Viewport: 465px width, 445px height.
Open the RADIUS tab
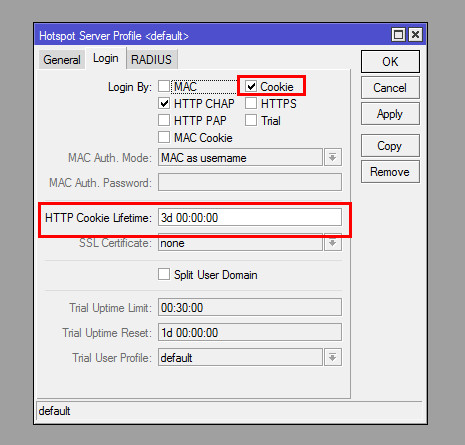[151, 59]
